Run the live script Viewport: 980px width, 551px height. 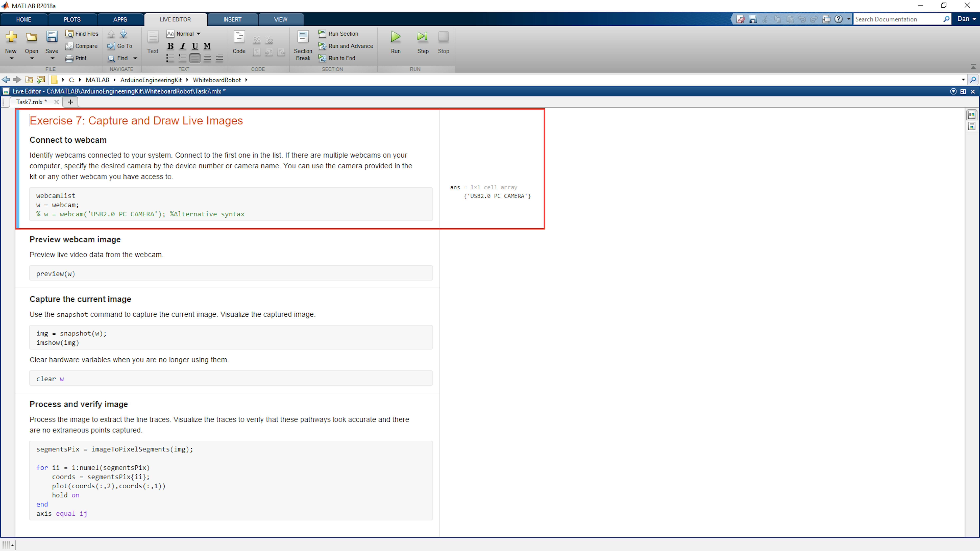point(396,42)
